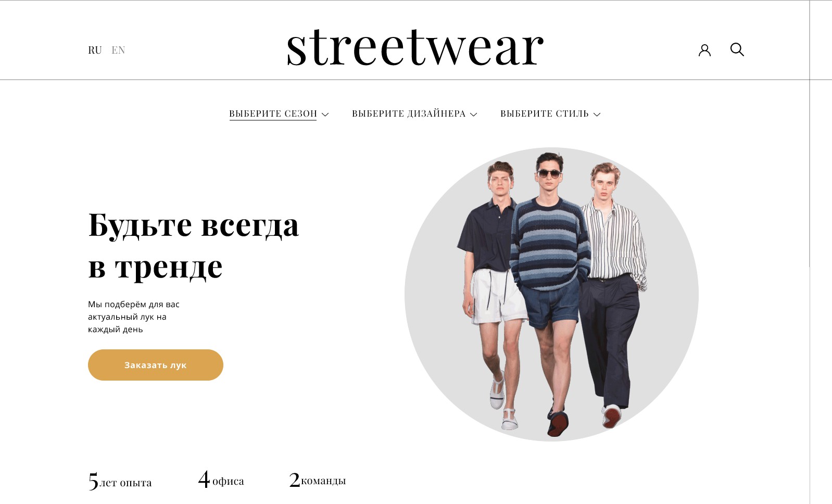Click the 4 офиса statistic
The height and width of the screenshot is (504, 832).
click(221, 480)
